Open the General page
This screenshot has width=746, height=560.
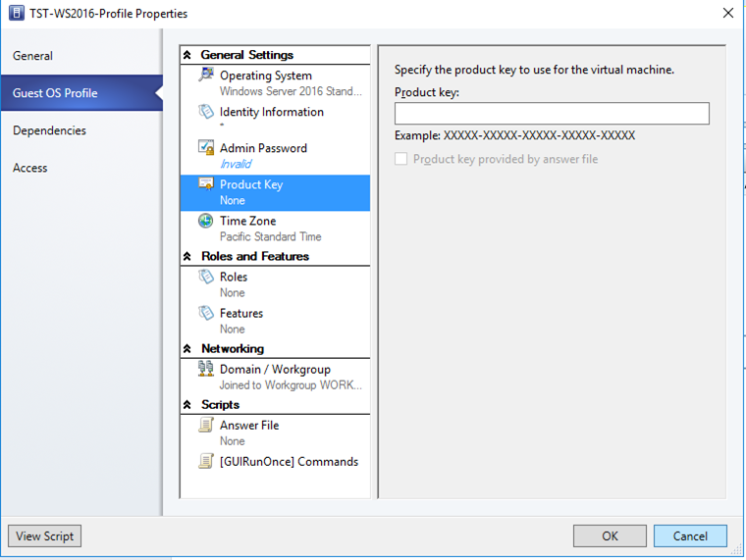81,56
